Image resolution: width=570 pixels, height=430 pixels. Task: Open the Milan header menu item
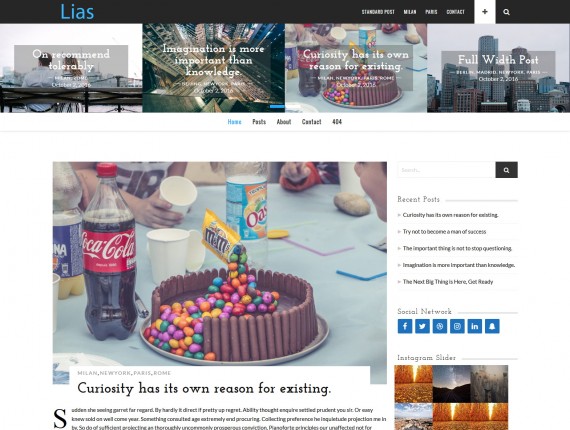click(410, 12)
